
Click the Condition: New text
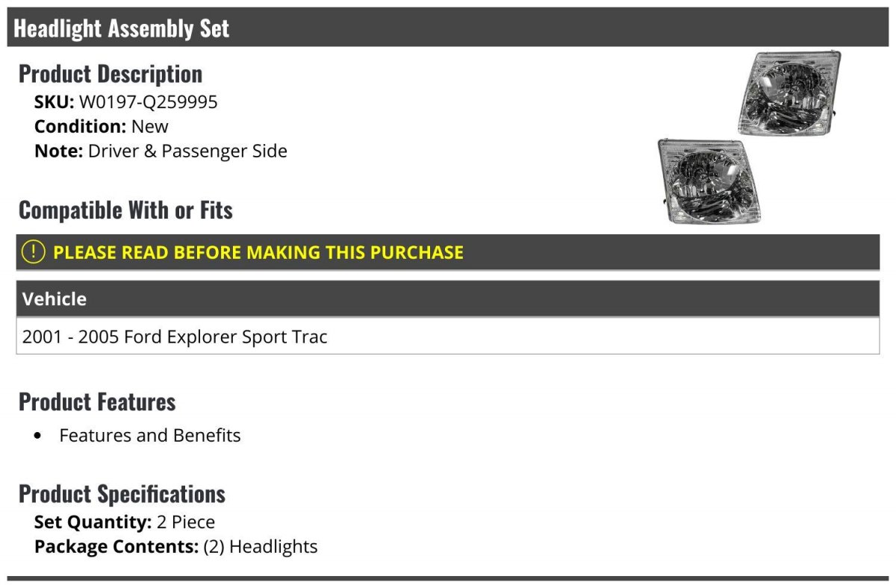pyautogui.click(x=102, y=126)
